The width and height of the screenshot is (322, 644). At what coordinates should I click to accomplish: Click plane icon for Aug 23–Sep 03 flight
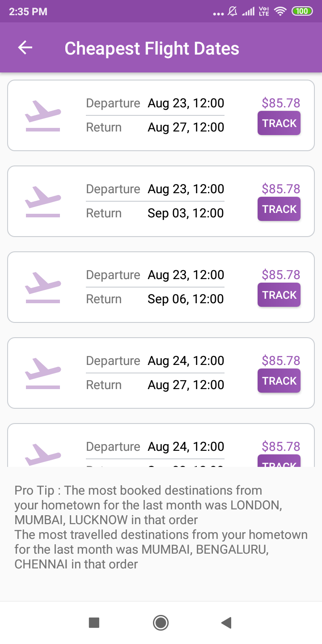(x=43, y=202)
